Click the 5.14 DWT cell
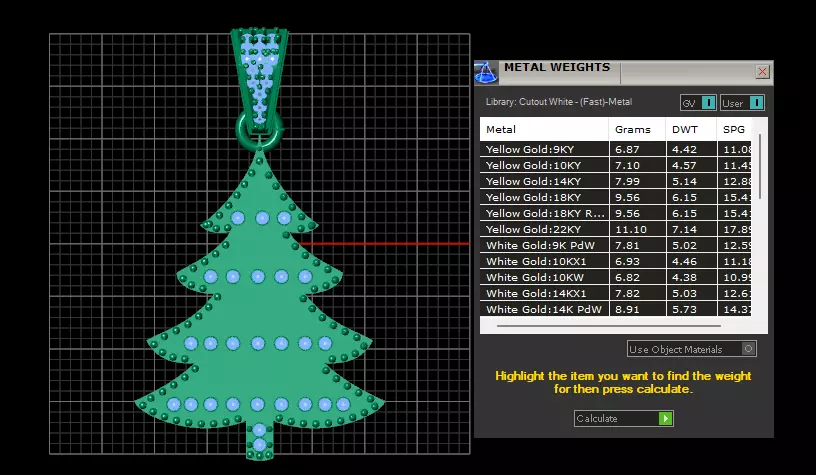The width and height of the screenshot is (816, 475). (x=691, y=182)
